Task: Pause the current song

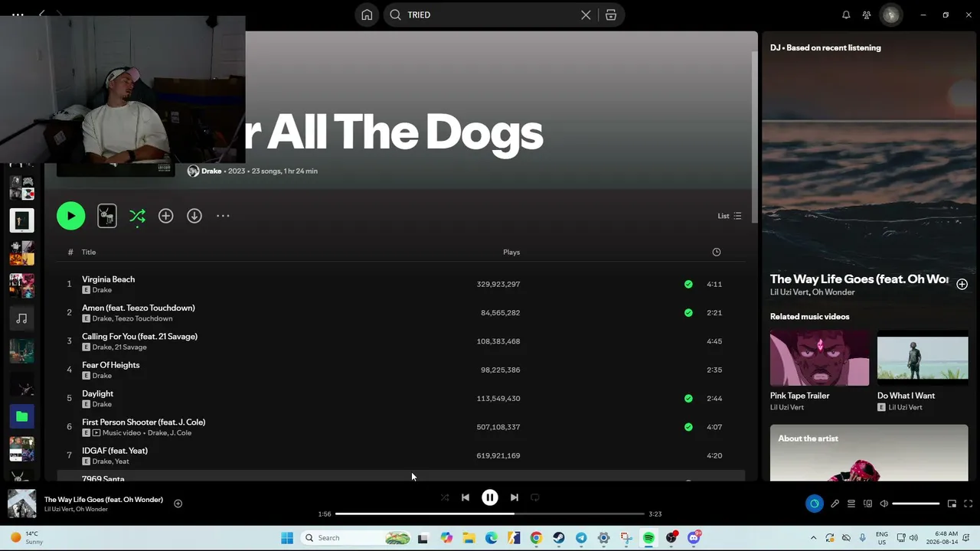Action: (x=490, y=497)
